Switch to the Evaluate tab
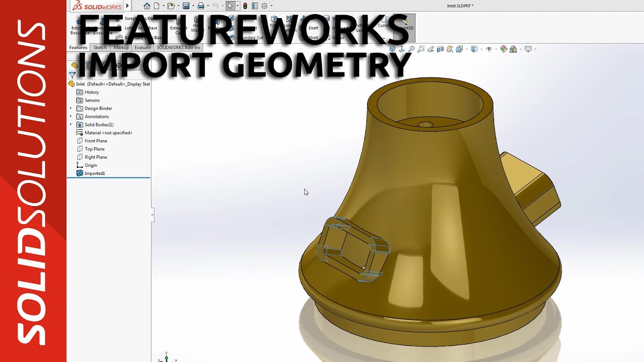Viewport: 644px width, 362px height. click(143, 48)
